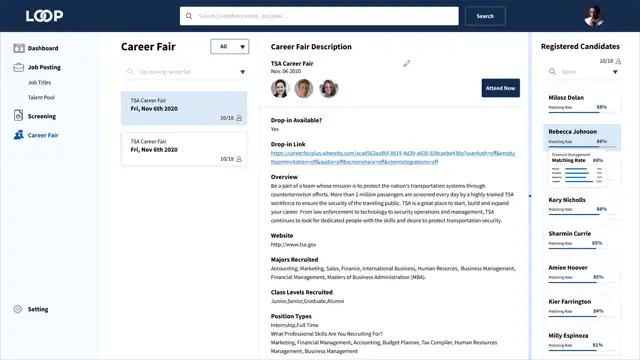Open the user profile avatar

pos(594,16)
